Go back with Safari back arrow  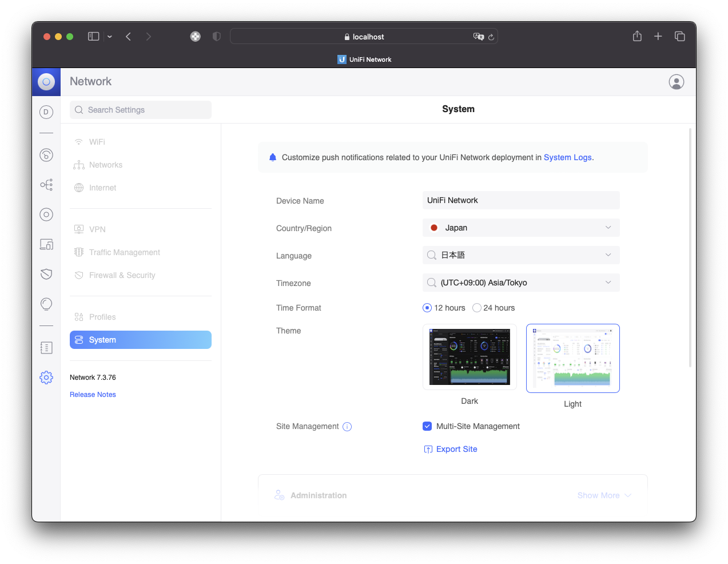pyautogui.click(x=129, y=37)
